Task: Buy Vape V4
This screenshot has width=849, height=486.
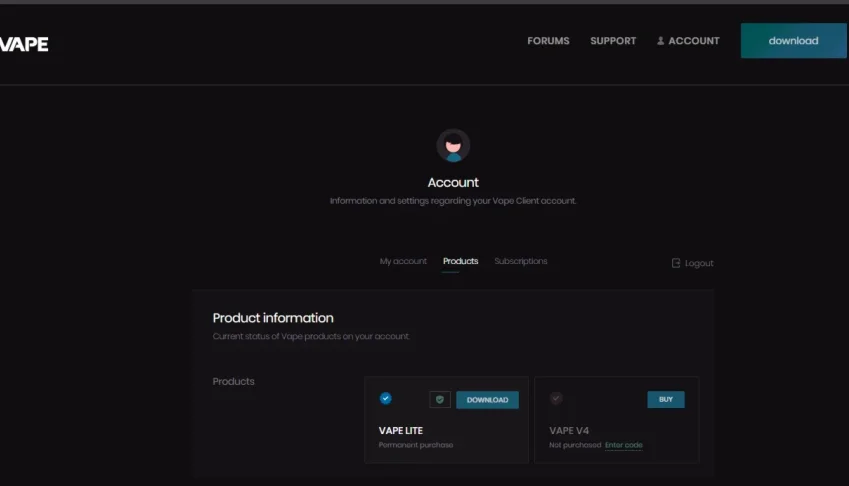Action: click(x=665, y=399)
